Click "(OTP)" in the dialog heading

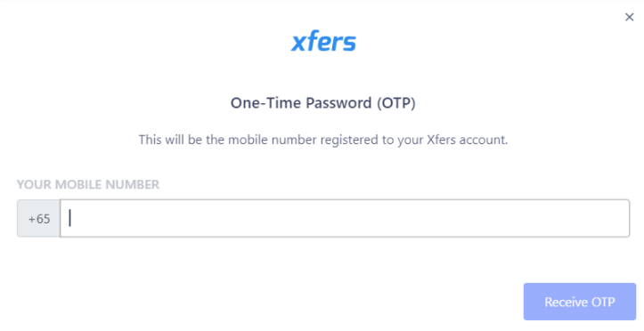[x=396, y=102]
